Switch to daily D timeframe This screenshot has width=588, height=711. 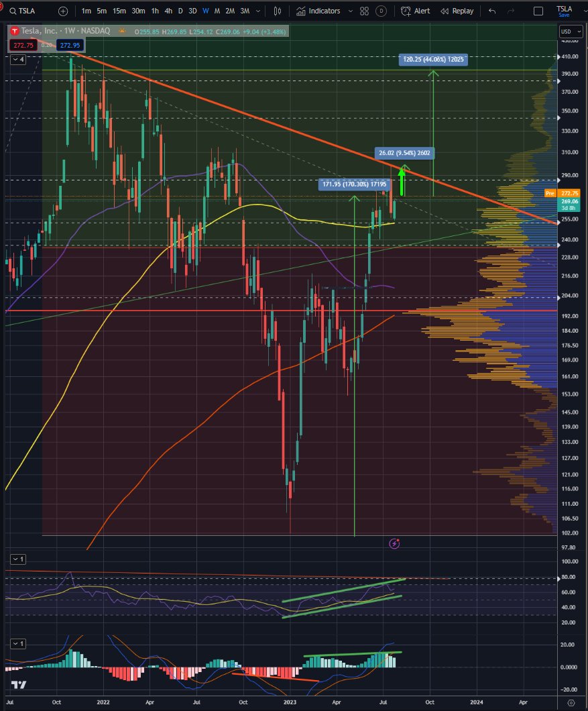[180, 11]
